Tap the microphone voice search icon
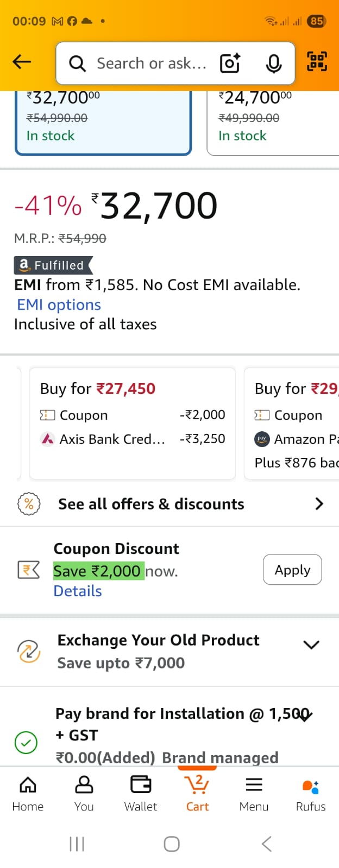 point(274,63)
